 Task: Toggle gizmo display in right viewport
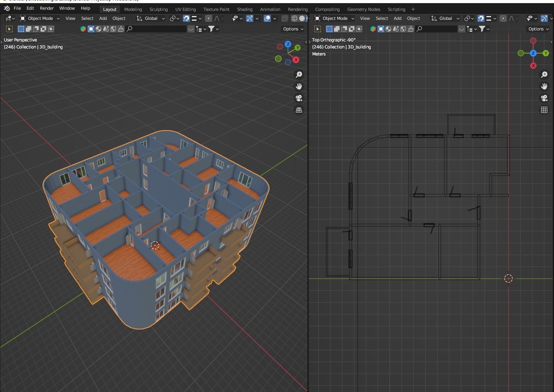click(544, 18)
